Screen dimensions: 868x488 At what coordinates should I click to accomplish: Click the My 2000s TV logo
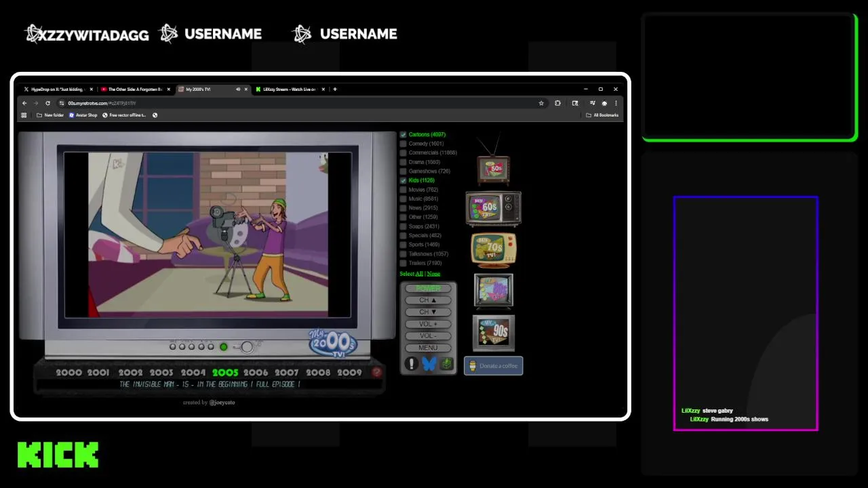(x=333, y=343)
